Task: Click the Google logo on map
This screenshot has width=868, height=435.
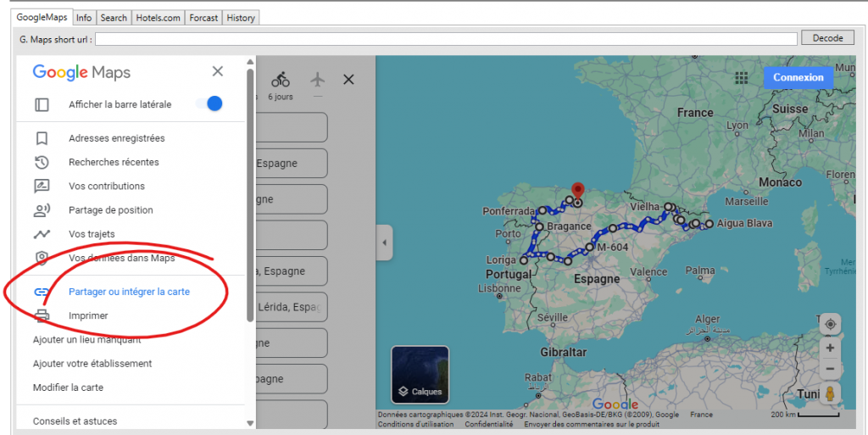Action: point(615,404)
